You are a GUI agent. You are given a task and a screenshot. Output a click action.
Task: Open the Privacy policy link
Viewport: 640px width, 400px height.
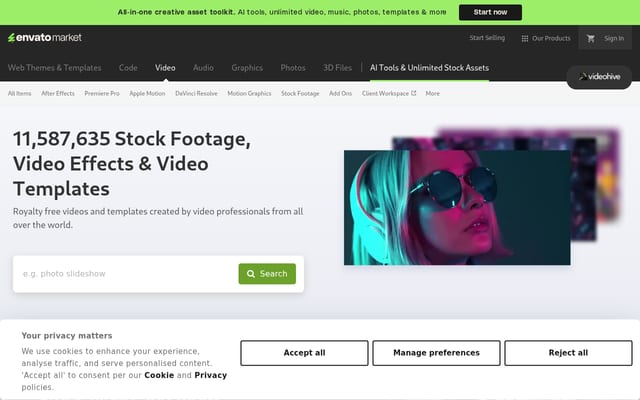click(x=211, y=375)
